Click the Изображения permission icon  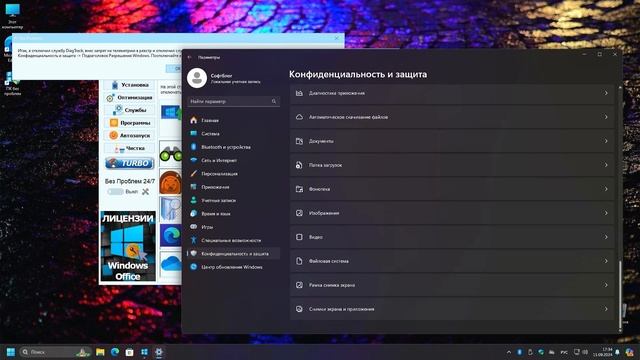(x=299, y=213)
